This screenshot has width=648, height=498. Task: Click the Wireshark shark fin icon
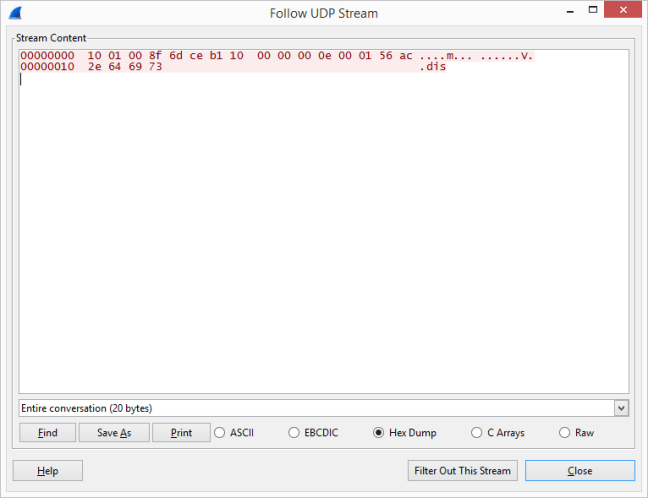(x=15, y=13)
